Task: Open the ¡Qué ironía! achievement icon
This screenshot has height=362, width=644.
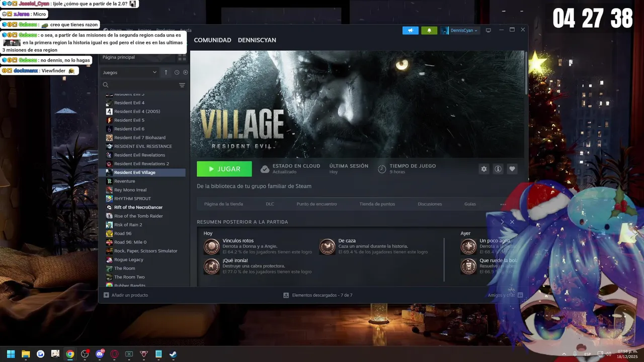Action: click(211, 266)
